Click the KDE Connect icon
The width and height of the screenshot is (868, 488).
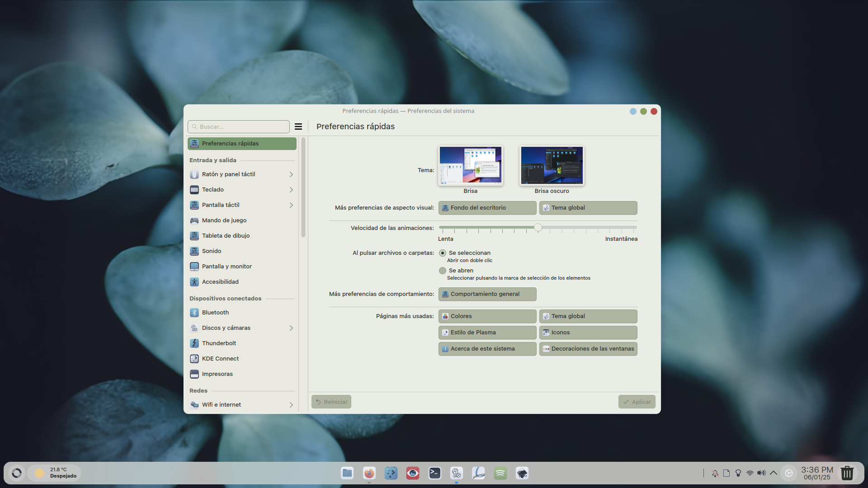click(194, 359)
